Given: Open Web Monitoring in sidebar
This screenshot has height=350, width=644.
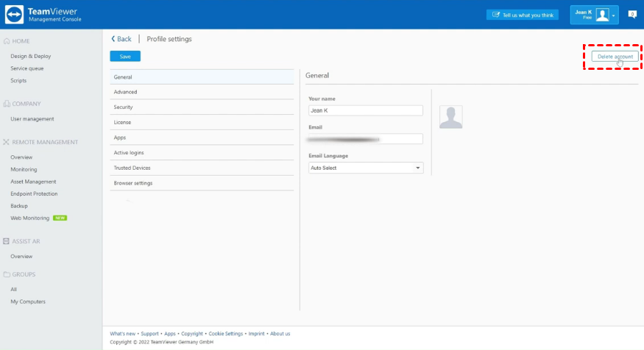Looking at the screenshot, I should pos(30,218).
